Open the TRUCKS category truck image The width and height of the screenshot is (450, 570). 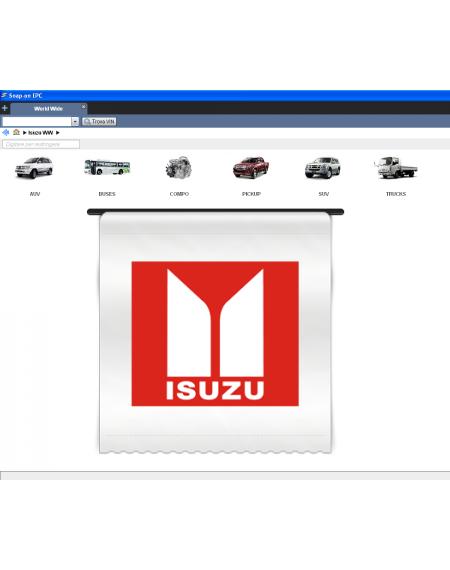[x=395, y=168]
